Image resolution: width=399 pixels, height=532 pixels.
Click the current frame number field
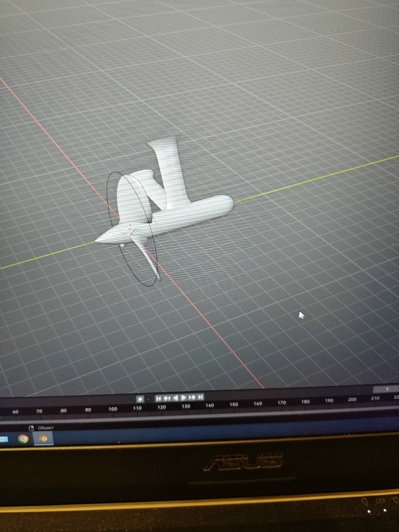point(386,389)
